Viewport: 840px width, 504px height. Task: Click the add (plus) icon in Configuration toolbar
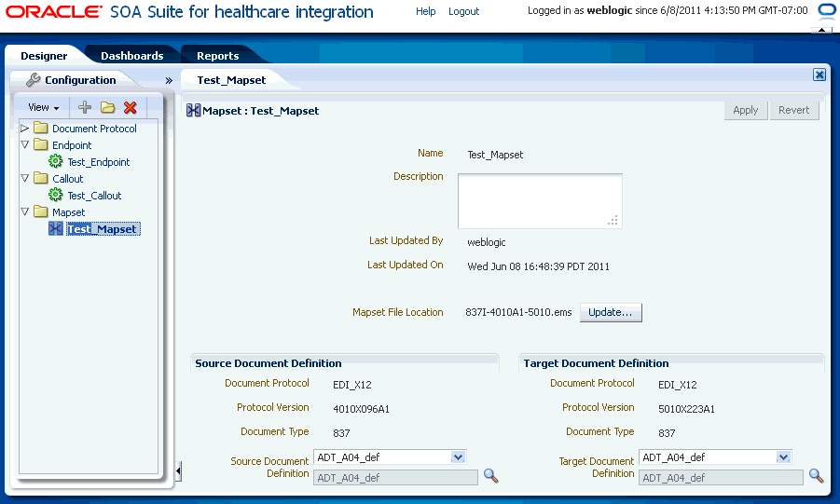[x=85, y=107]
